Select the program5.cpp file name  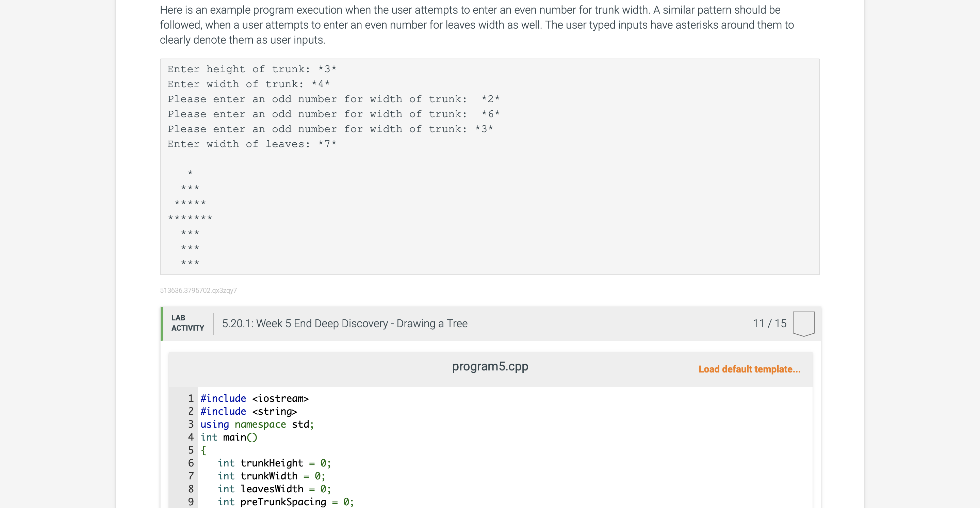490,366
